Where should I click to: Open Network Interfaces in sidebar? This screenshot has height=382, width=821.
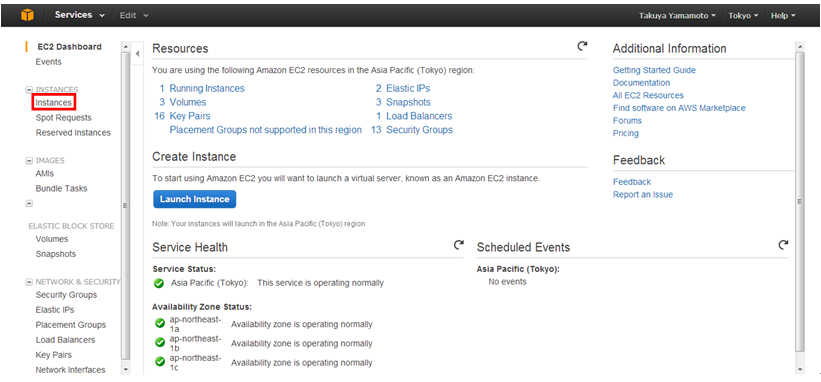70,370
